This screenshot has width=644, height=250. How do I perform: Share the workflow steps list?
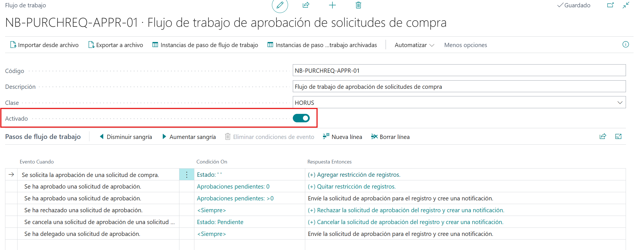pyautogui.click(x=603, y=137)
